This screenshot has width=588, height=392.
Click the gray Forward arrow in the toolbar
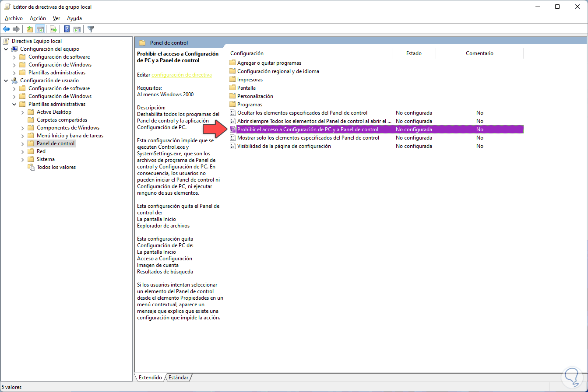pyautogui.click(x=16, y=29)
